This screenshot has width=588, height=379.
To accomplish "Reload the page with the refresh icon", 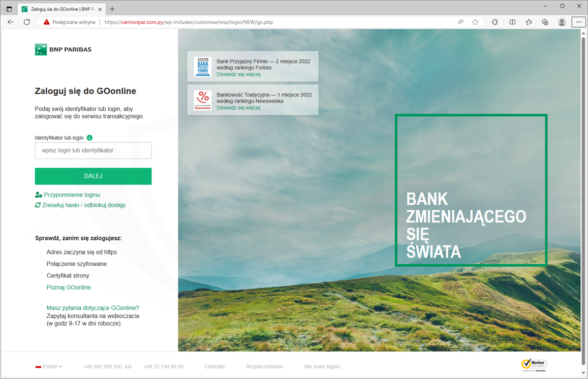I will (x=26, y=22).
